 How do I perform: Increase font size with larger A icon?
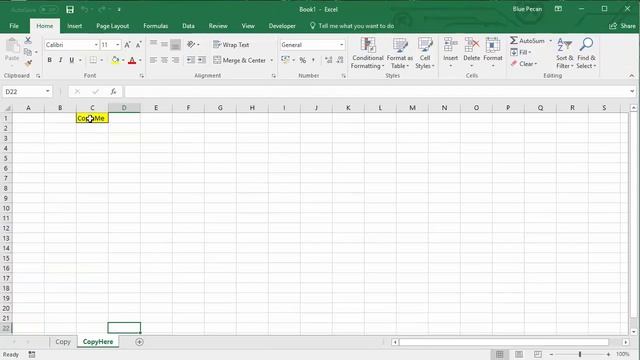(x=127, y=44)
